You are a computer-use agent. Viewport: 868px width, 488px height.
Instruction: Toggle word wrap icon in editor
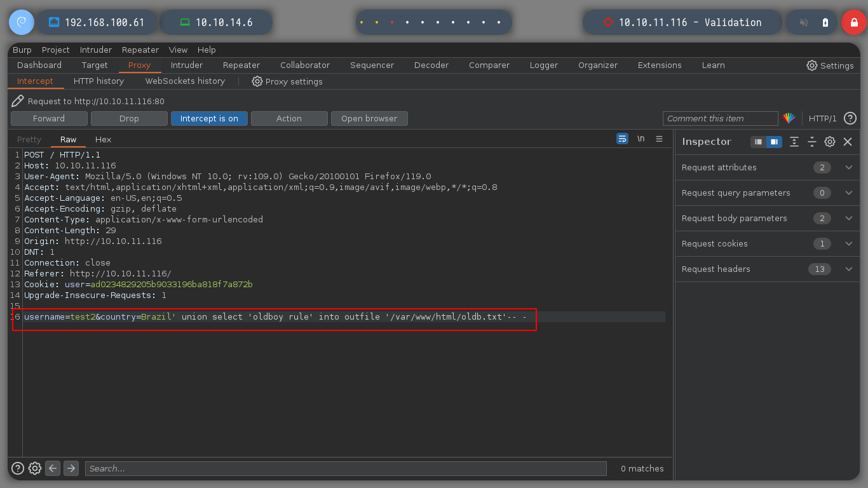click(622, 139)
